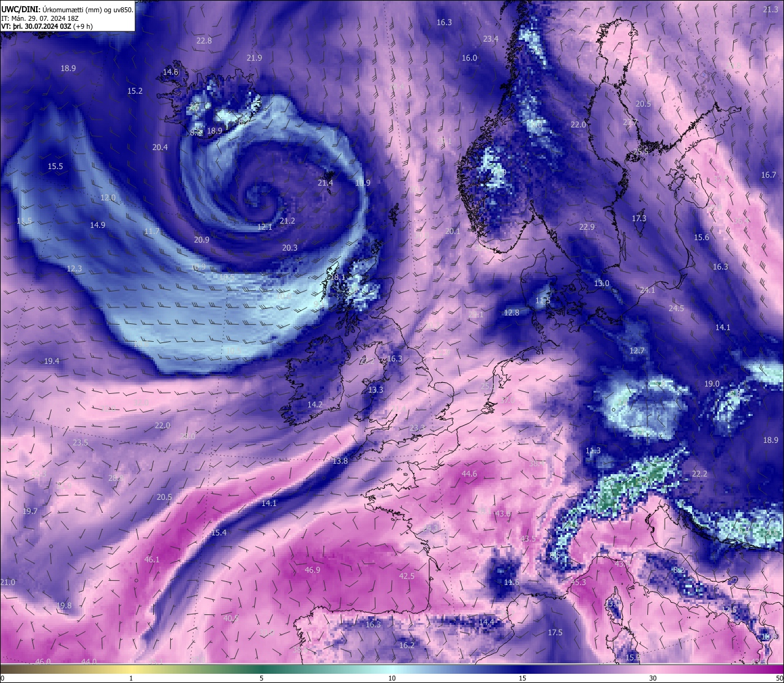Click legend tick label '5'

[x=262, y=678]
